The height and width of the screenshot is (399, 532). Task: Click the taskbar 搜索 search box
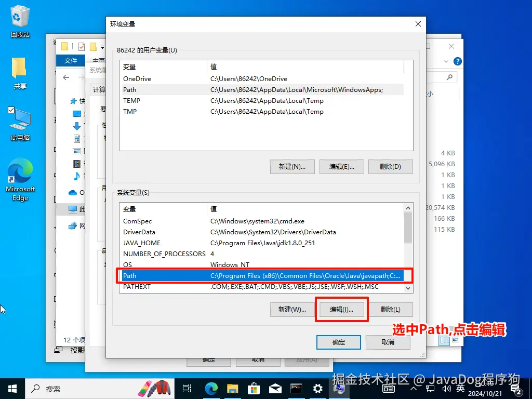[100, 389]
